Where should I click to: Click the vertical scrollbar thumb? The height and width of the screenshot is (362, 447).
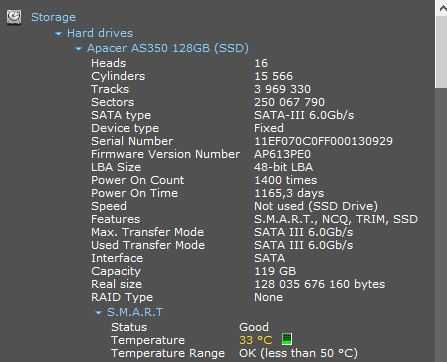tap(441, 52)
